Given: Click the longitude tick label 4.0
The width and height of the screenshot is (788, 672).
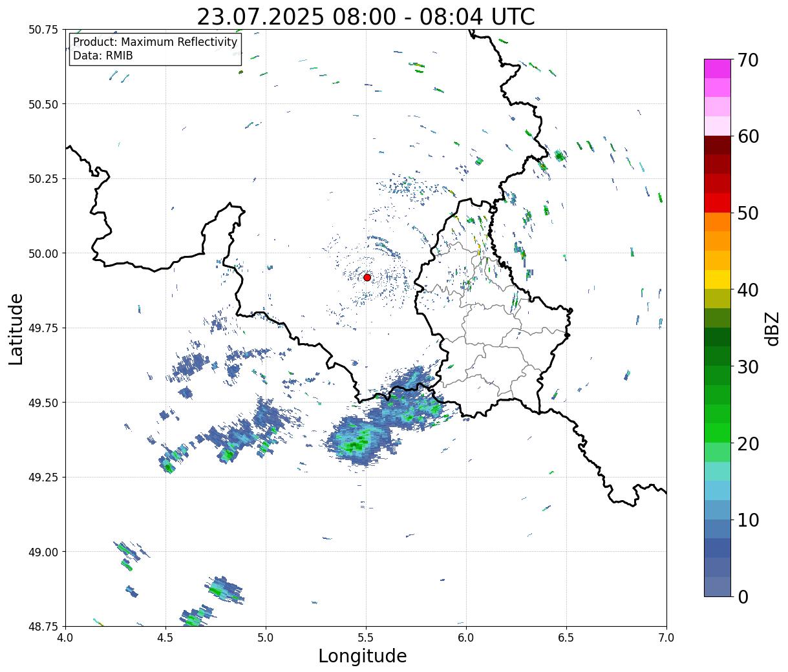Looking at the screenshot, I should [65, 638].
